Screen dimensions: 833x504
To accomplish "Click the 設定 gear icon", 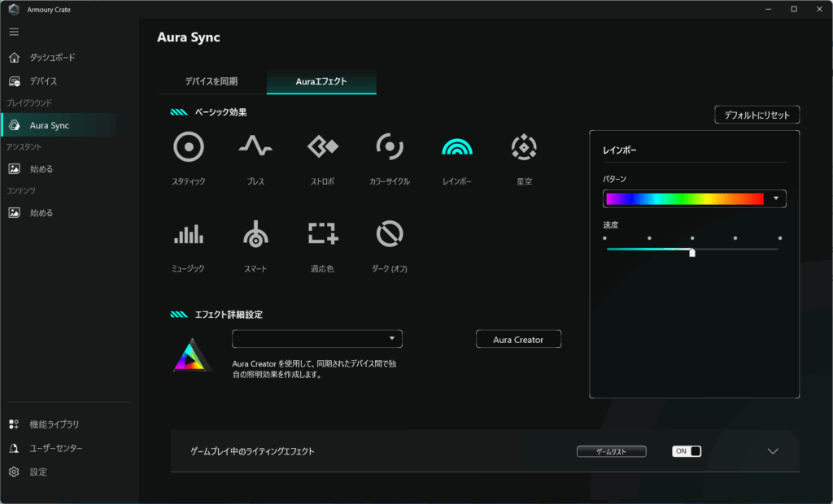I will tap(15, 471).
